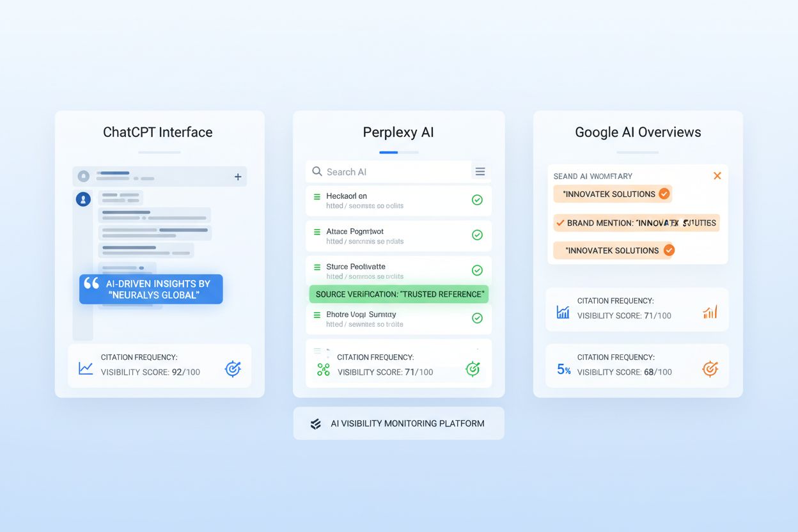
Task: Switch to the Perplexy AI panel
Action: pos(398,132)
